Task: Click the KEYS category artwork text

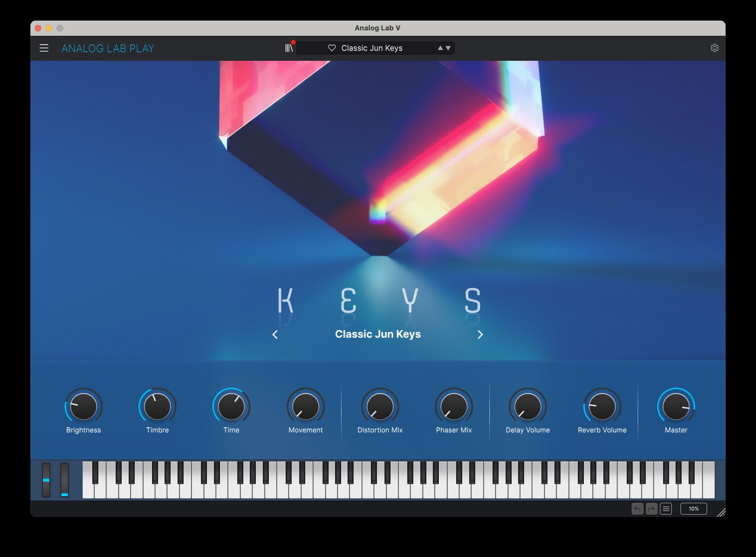Action: coord(379,300)
